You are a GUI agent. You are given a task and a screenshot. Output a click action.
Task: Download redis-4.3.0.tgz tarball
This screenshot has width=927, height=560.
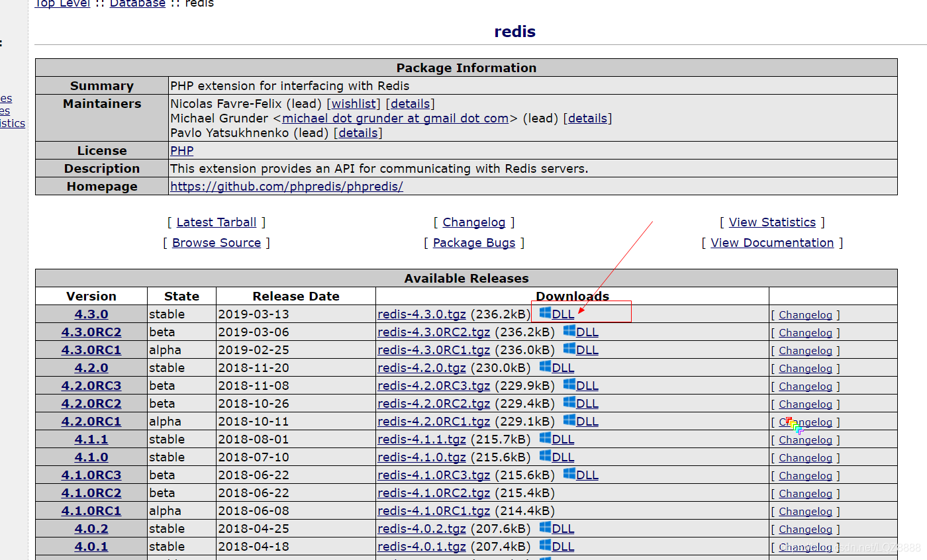[x=422, y=314]
